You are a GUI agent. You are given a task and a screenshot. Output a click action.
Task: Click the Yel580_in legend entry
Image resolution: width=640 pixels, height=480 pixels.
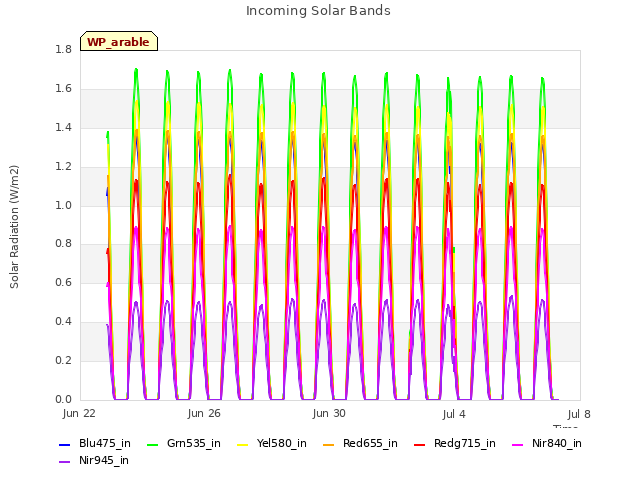click(x=272, y=444)
